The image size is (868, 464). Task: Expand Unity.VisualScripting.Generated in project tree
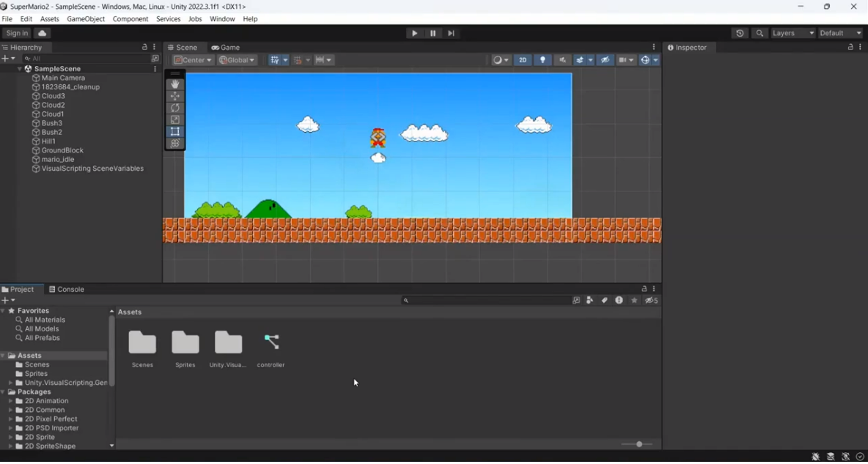click(x=10, y=383)
